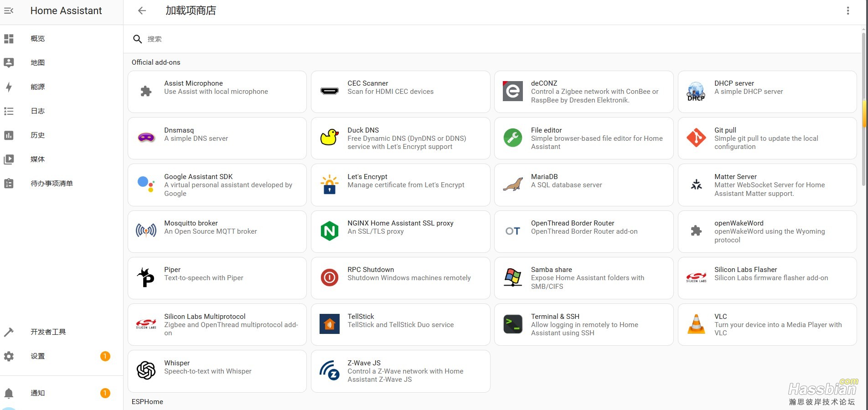Click 'Scan for HDMI CEC devices' text
This screenshot has width=868, height=410.
(390, 92)
